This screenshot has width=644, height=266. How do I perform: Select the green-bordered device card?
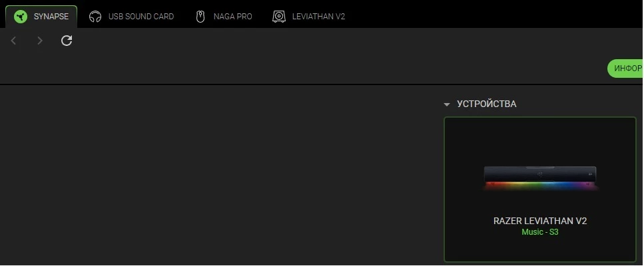tap(540, 190)
